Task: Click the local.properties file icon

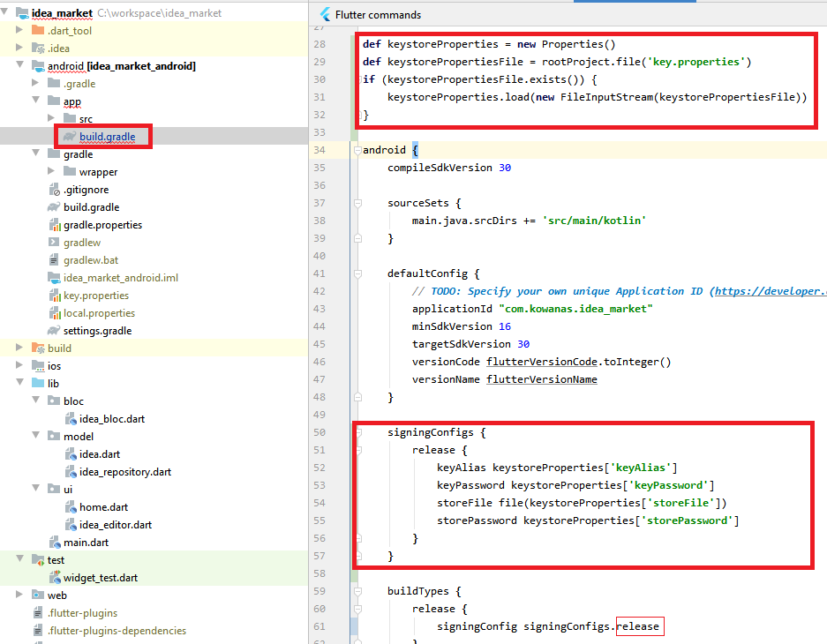Action: tap(55, 313)
